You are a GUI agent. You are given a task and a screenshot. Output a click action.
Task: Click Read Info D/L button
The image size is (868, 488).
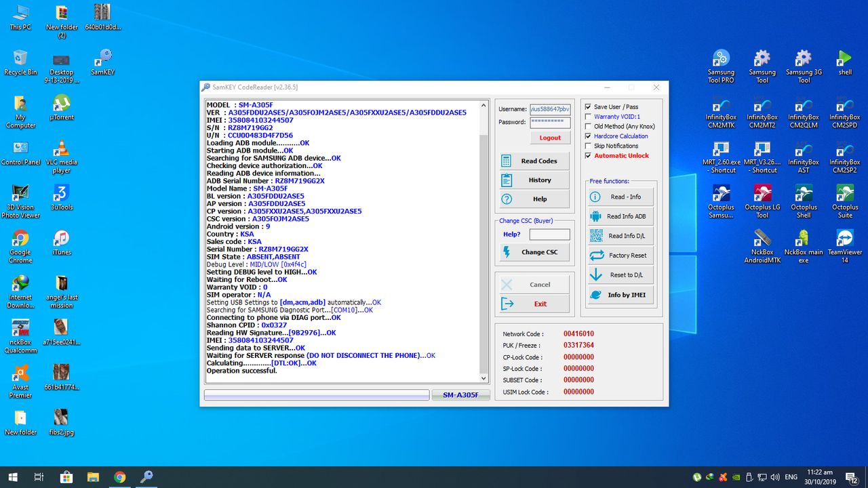click(x=620, y=236)
